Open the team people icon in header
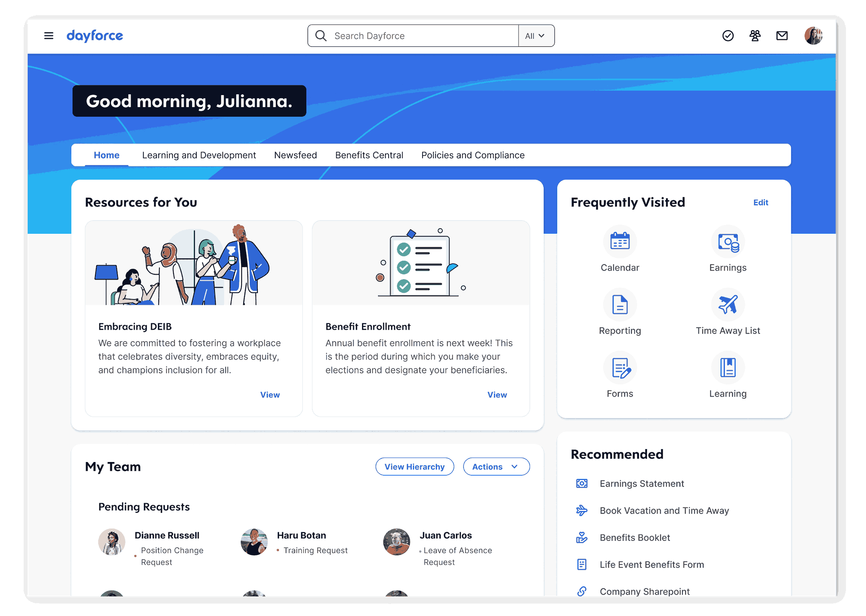This screenshot has width=866, height=616. [x=755, y=36]
